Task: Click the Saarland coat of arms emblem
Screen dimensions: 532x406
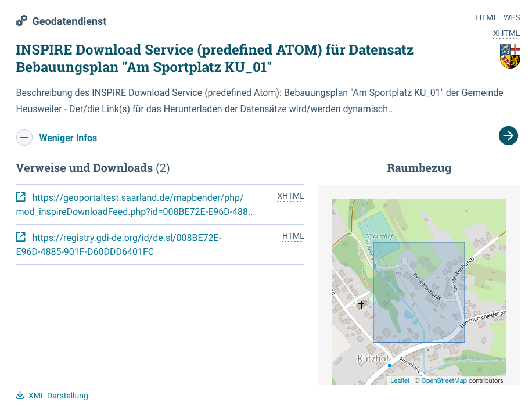Action: coord(509,56)
